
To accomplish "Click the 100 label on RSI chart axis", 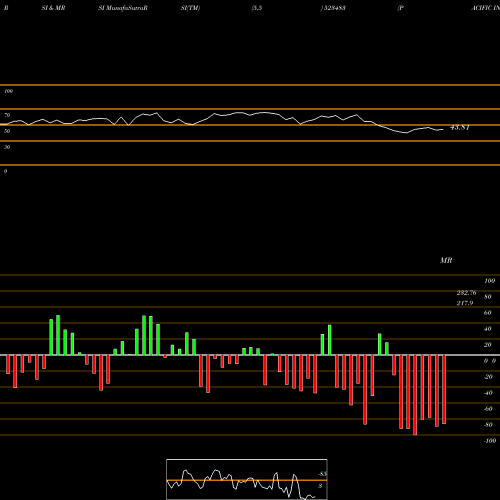I will click(8, 91).
